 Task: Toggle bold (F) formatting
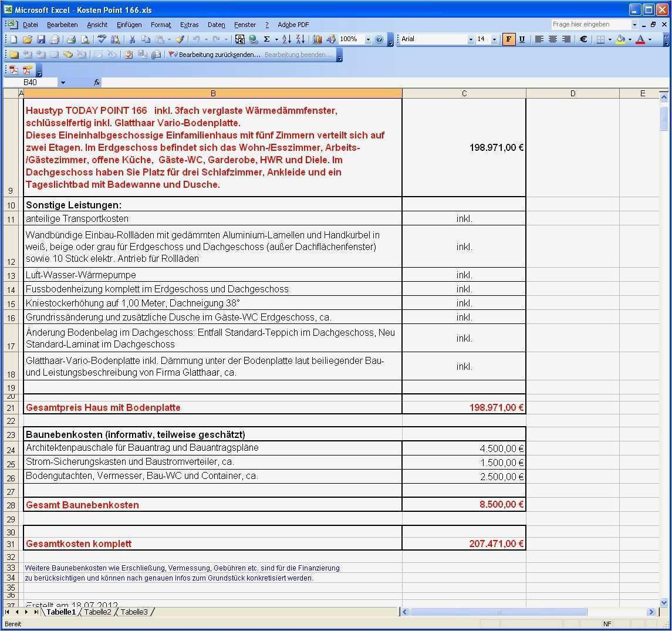pos(508,39)
